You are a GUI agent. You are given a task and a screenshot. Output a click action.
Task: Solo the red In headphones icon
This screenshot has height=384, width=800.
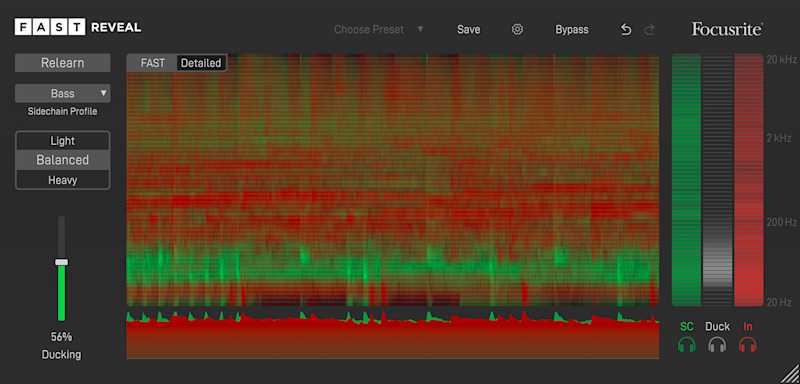pyautogui.click(x=747, y=345)
